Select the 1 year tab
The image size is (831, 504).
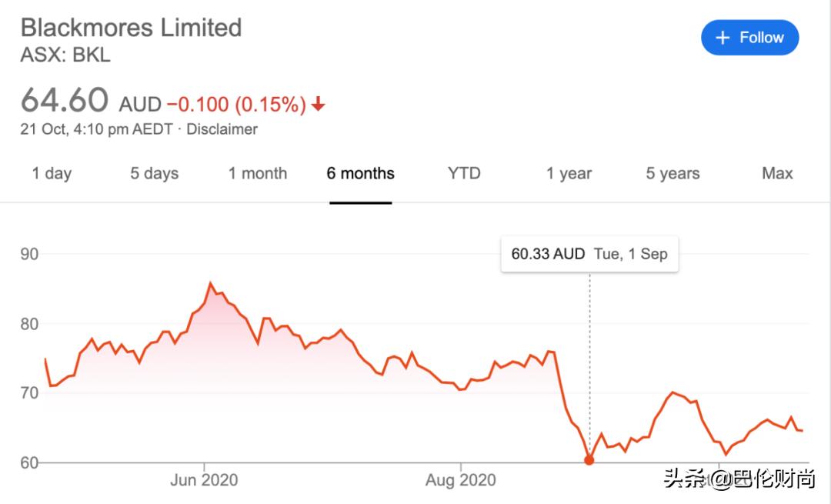pyautogui.click(x=569, y=173)
